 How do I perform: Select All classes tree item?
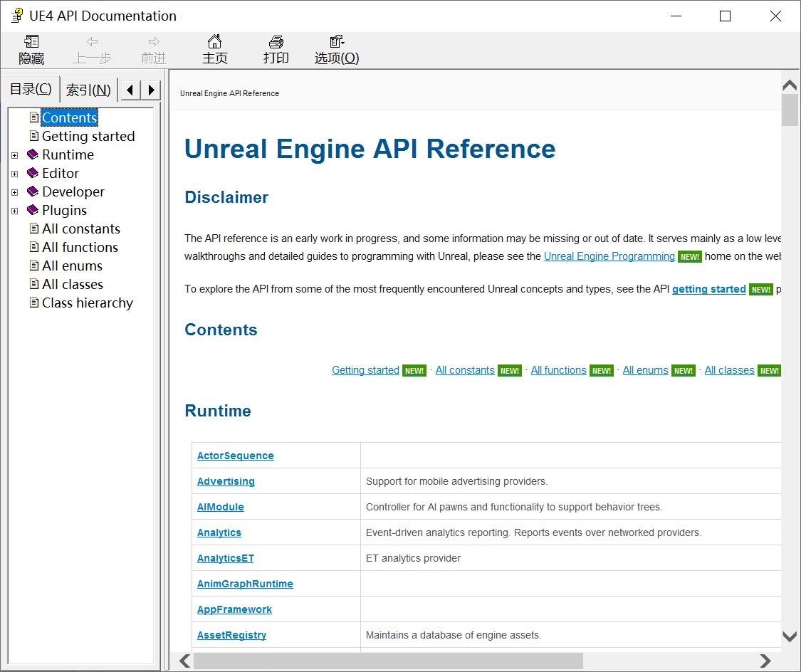[x=73, y=284]
